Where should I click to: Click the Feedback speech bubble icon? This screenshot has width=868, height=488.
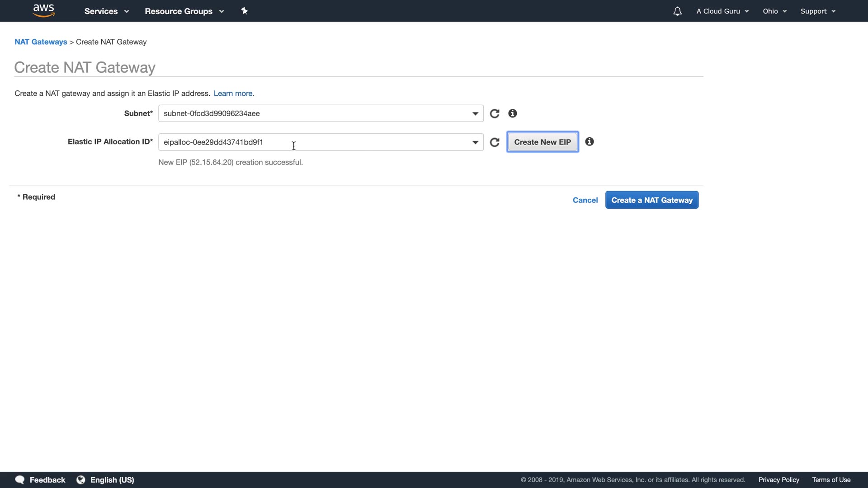[x=20, y=480]
